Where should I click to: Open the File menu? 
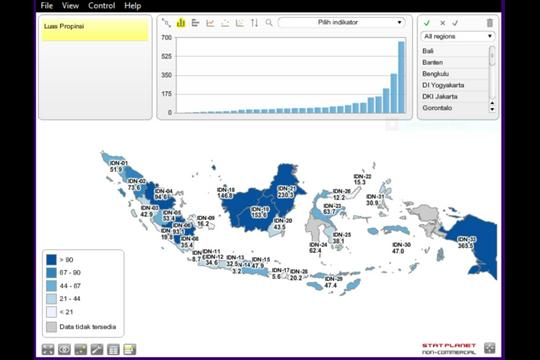[x=46, y=6]
